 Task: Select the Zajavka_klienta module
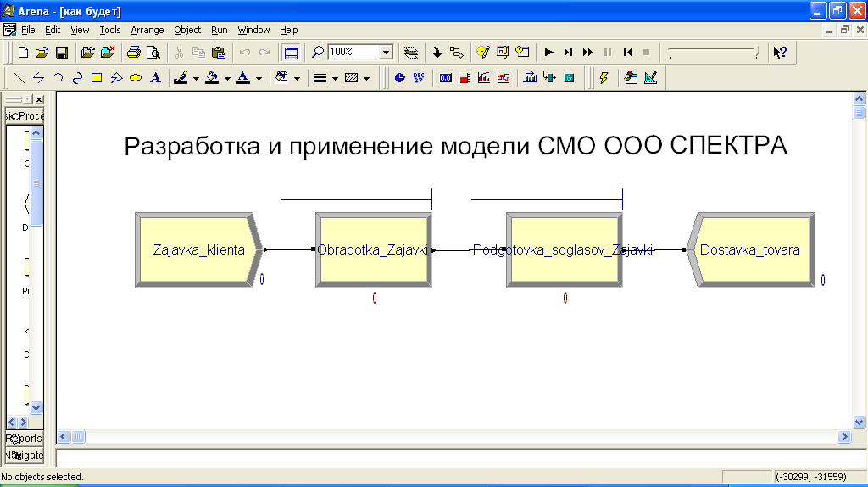[198, 250]
